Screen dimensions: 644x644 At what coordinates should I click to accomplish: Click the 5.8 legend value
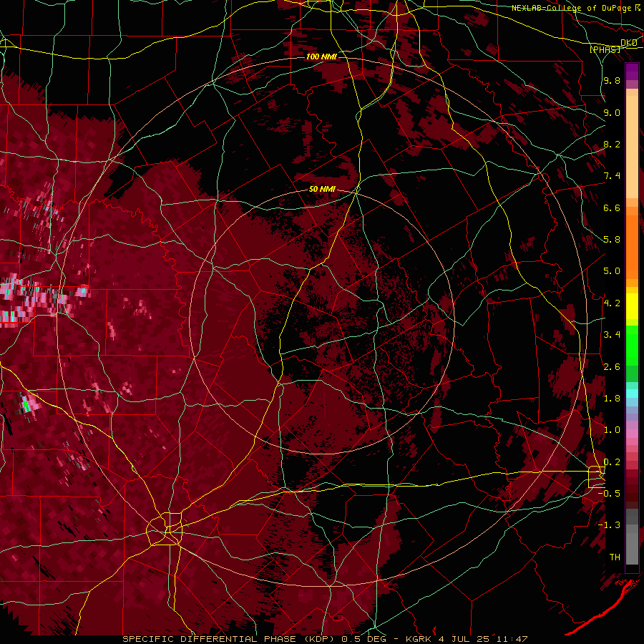click(612, 240)
